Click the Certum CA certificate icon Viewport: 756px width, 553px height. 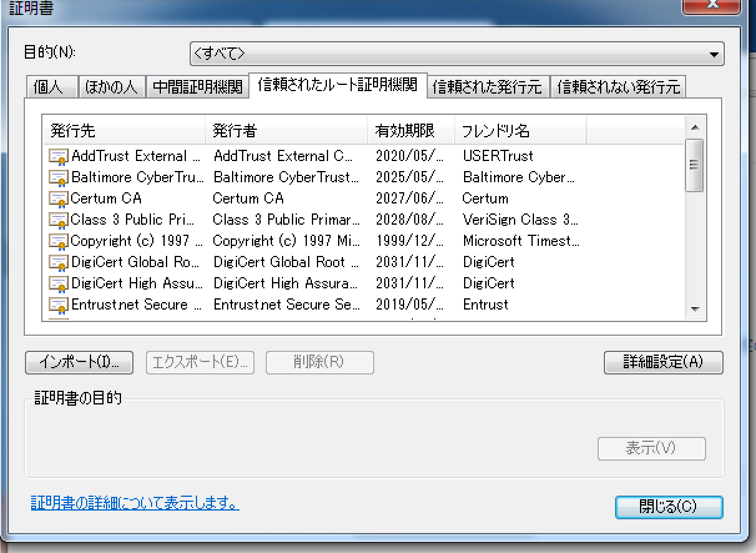pos(58,199)
